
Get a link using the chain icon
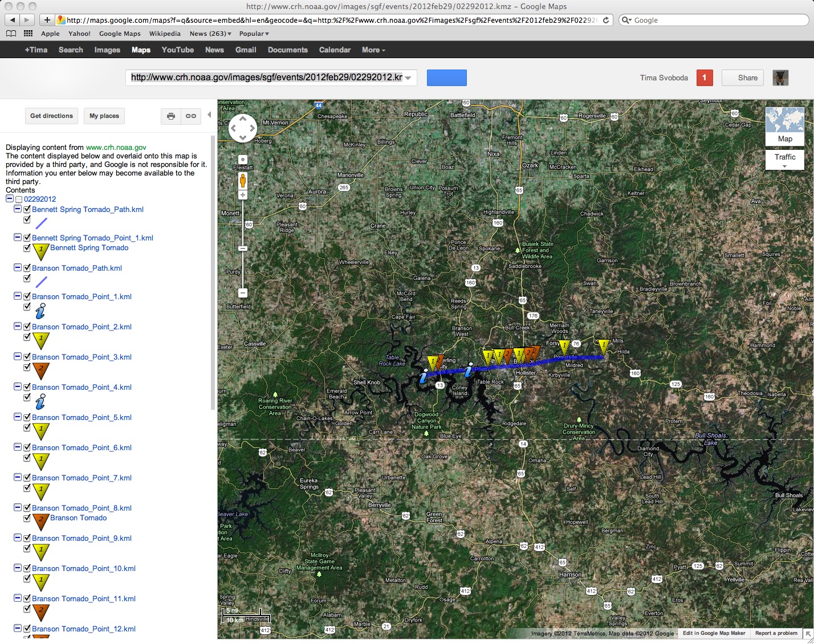[x=191, y=116]
